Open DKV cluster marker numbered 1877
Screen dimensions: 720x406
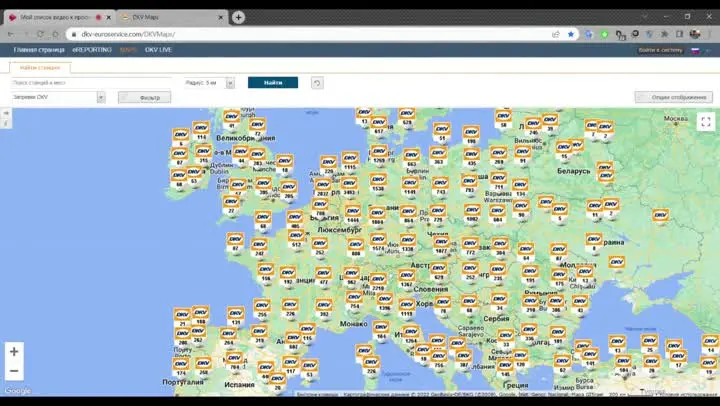tap(441, 245)
